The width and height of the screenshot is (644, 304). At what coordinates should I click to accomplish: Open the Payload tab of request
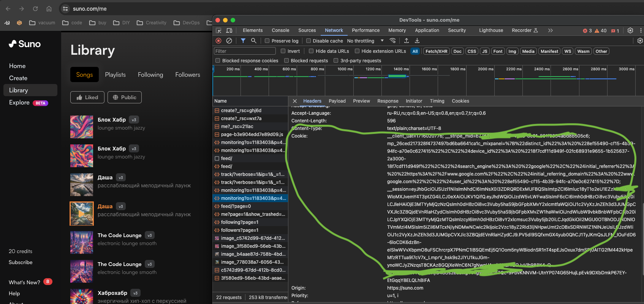[337, 101]
